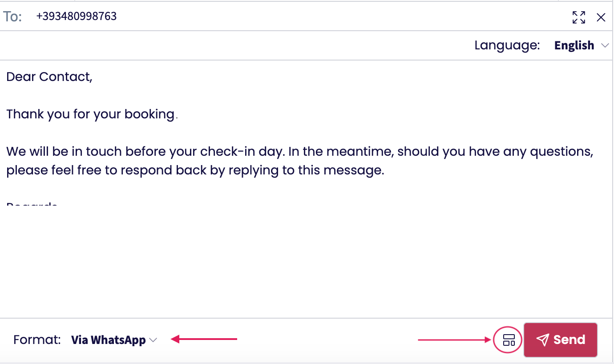Screen dimensions: 614x364
Task: Click the chevron beside Via WhatsApp
Action: (153, 340)
